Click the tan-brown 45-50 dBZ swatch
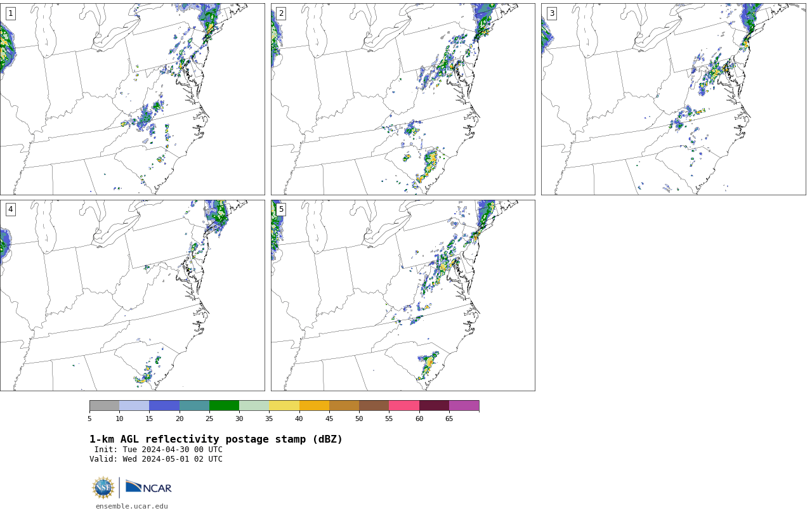This screenshot has width=812, height=513. click(x=344, y=406)
